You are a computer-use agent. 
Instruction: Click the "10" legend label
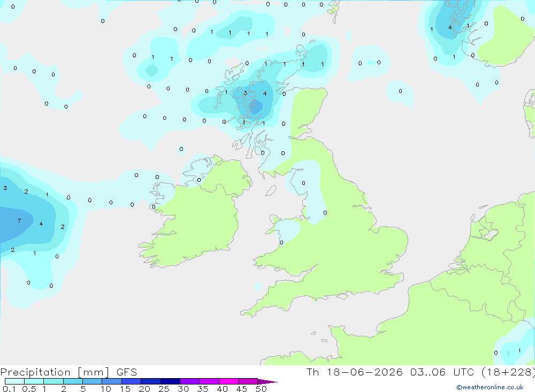(x=106, y=389)
